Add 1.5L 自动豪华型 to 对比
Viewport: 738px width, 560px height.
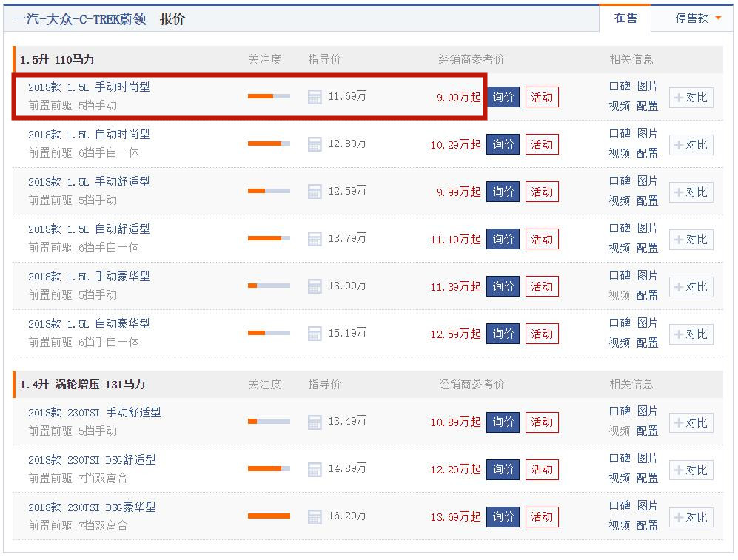tap(691, 334)
